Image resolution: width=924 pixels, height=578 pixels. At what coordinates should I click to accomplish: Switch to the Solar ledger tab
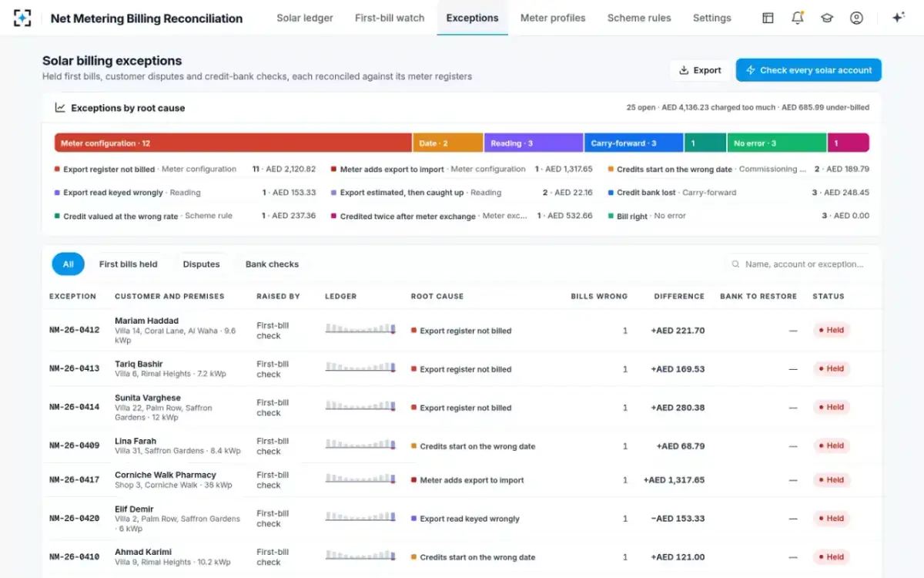[x=305, y=18]
